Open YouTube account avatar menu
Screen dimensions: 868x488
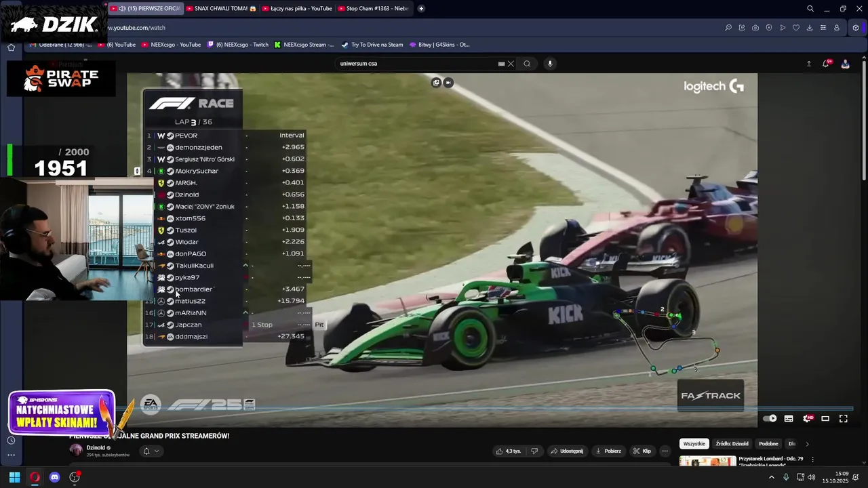(x=845, y=64)
